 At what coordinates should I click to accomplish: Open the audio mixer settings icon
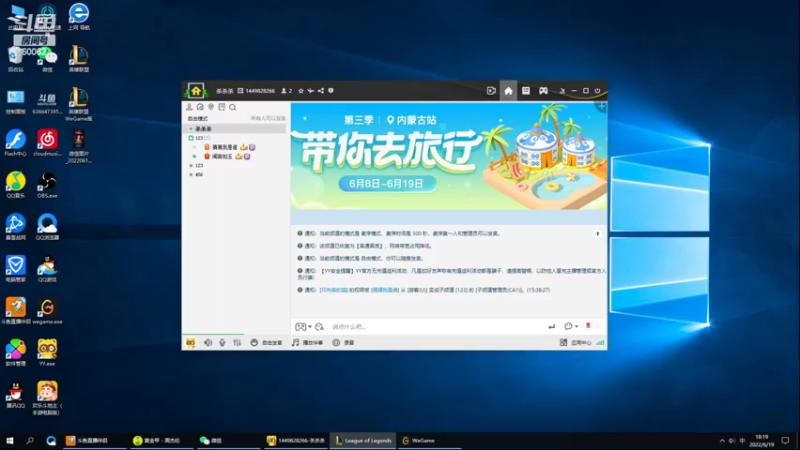[x=237, y=343]
